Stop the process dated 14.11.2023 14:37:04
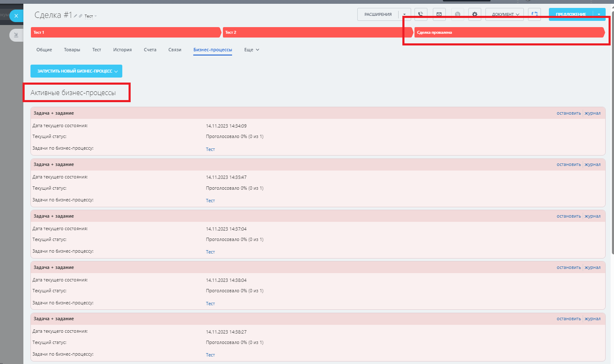 (x=569, y=216)
